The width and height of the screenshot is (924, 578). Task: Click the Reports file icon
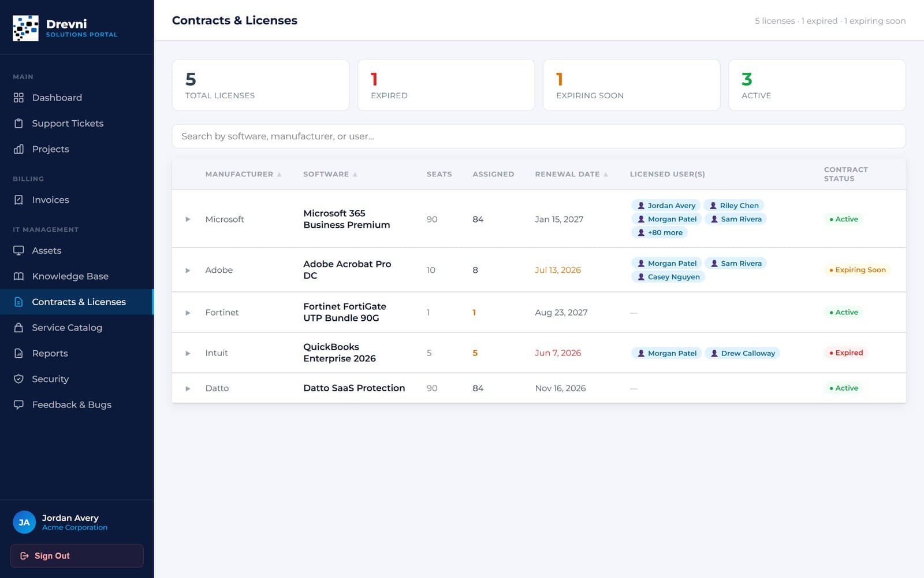coord(18,353)
